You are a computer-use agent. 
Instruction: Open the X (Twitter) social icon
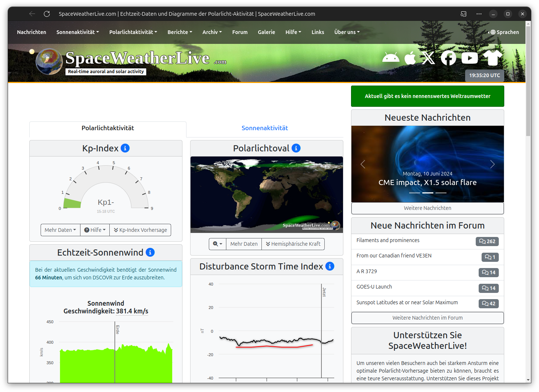click(x=429, y=58)
